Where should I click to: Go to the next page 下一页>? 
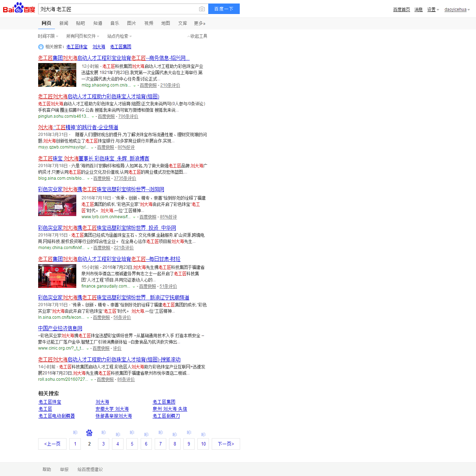point(226,444)
